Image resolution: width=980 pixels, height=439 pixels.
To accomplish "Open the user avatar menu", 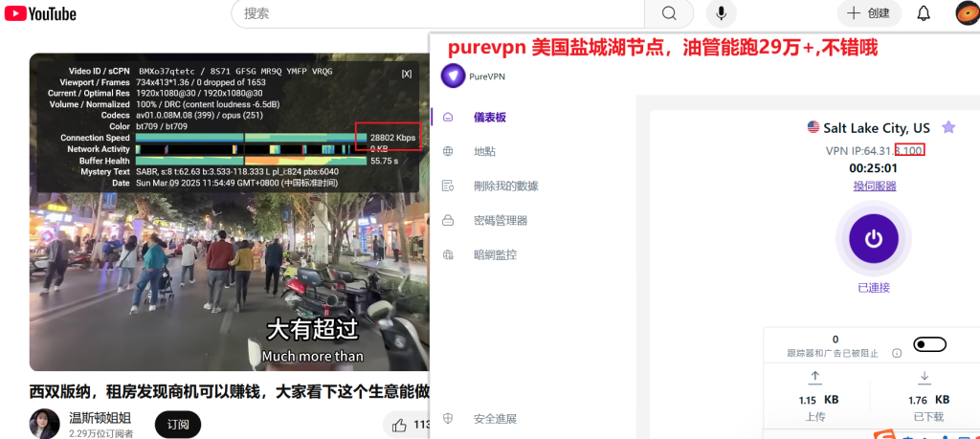I will 968,13.
